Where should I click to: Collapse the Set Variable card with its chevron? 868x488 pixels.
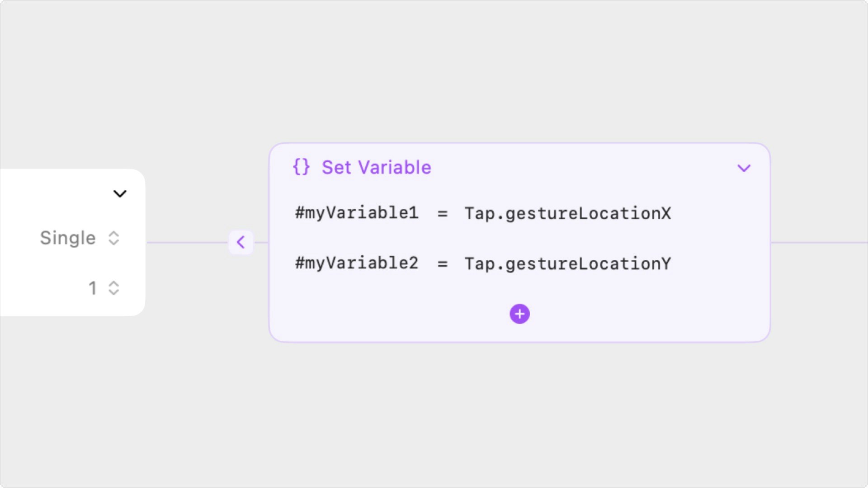(x=744, y=168)
